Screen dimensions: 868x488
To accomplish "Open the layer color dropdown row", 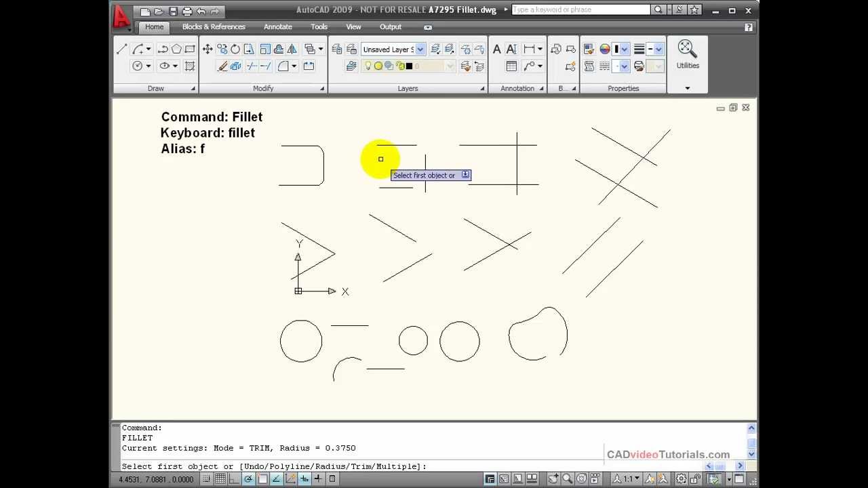I will (x=408, y=66).
